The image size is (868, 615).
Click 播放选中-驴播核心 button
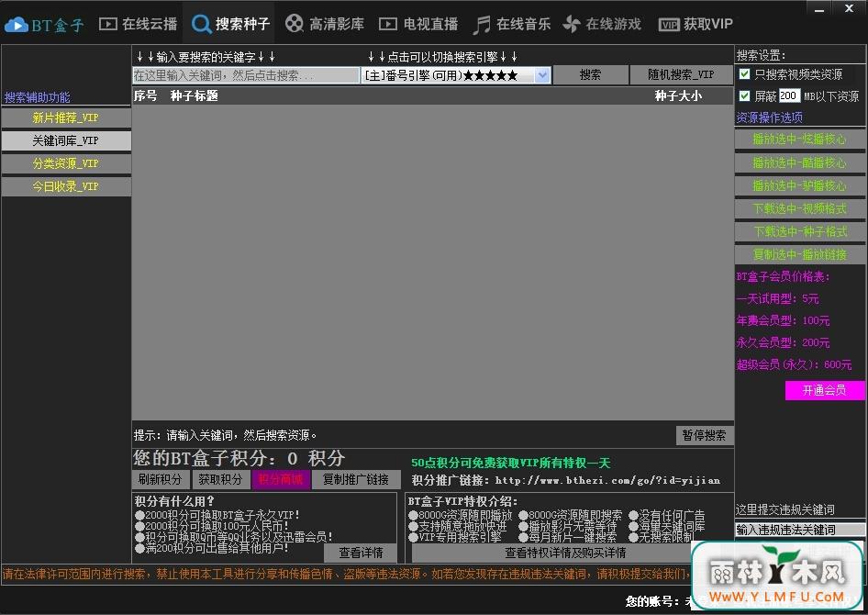click(x=799, y=185)
